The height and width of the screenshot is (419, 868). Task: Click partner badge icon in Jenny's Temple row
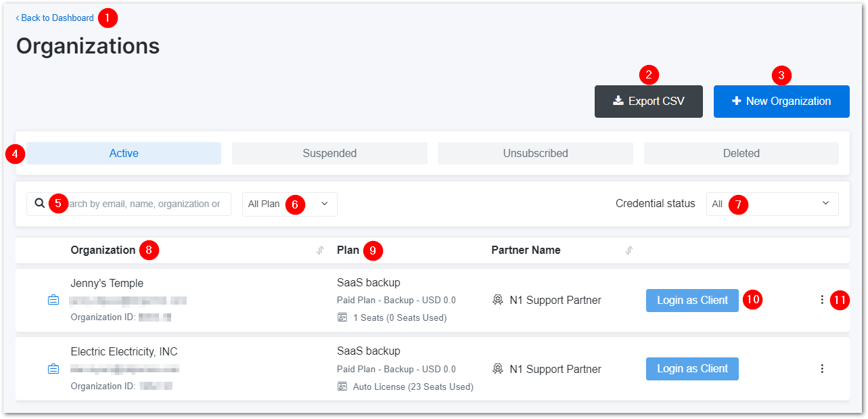(498, 300)
